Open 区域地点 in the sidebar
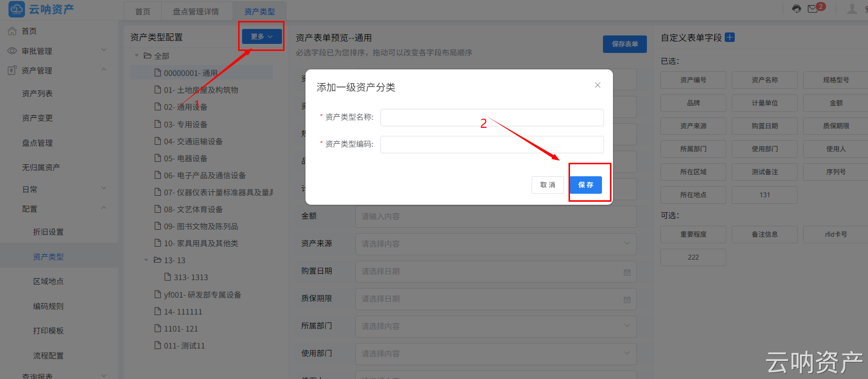Screen dimensions: 868x379 (x=48, y=281)
